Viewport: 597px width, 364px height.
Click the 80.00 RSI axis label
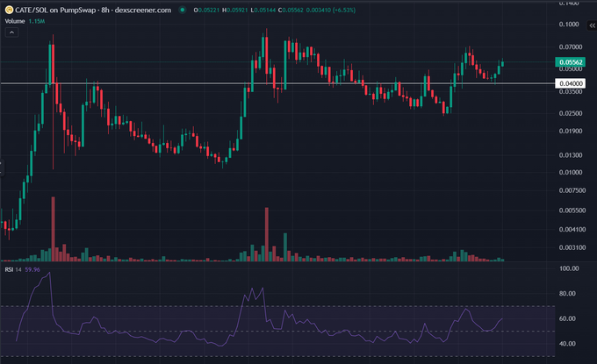[567, 294]
